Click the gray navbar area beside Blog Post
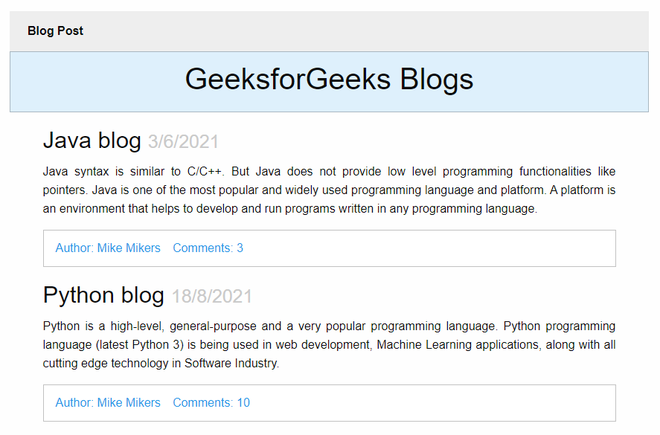The image size is (660, 435). [366, 31]
